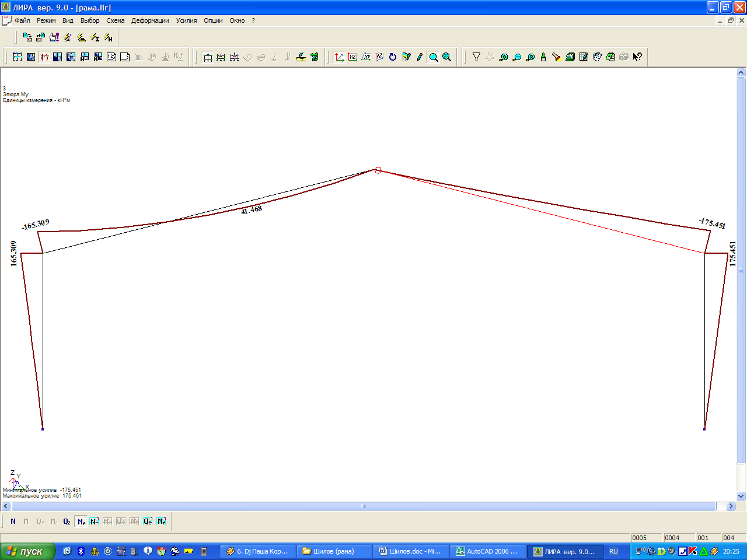Click the globe magnifier zoom icon
Viewport: 747px width, 560px height.
tap(447, 57)
